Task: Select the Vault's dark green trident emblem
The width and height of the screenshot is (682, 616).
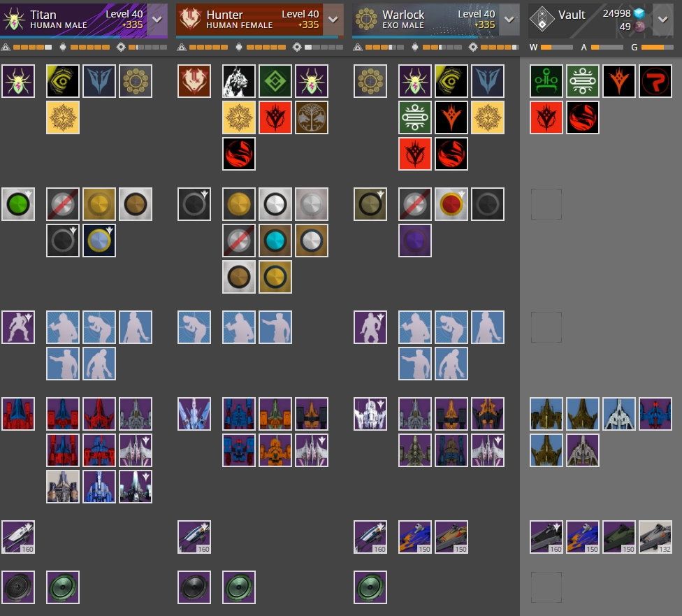Action: pyautogui.click(x=546, y=81)
